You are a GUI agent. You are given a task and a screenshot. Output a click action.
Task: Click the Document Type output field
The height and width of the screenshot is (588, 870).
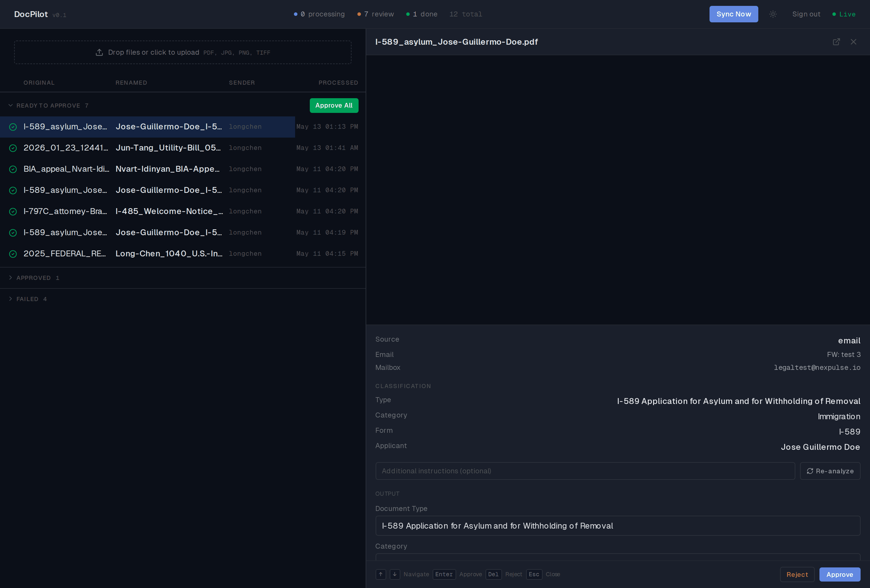618,525
